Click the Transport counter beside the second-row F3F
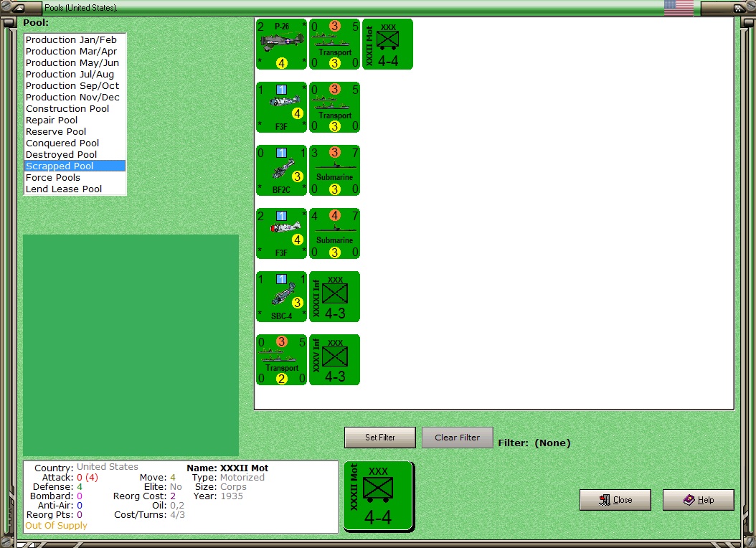756x548 pixels. tap(335, 107)
